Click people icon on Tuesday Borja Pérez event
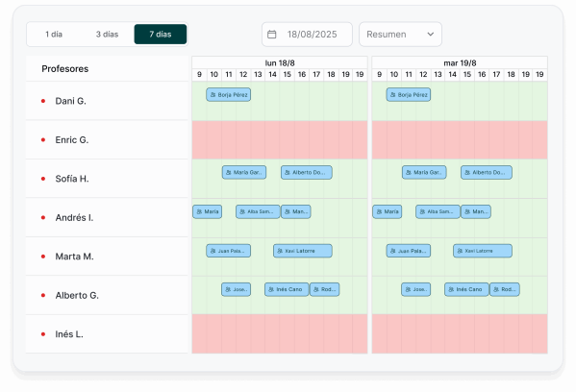Image resolution: width=576 pixels, height=392 pixels. coord(392,95)
